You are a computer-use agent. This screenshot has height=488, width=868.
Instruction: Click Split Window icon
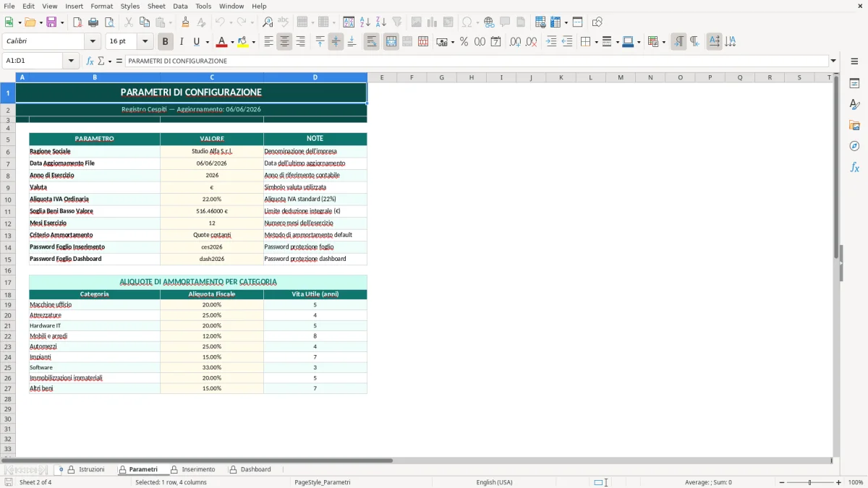point(577,22)
